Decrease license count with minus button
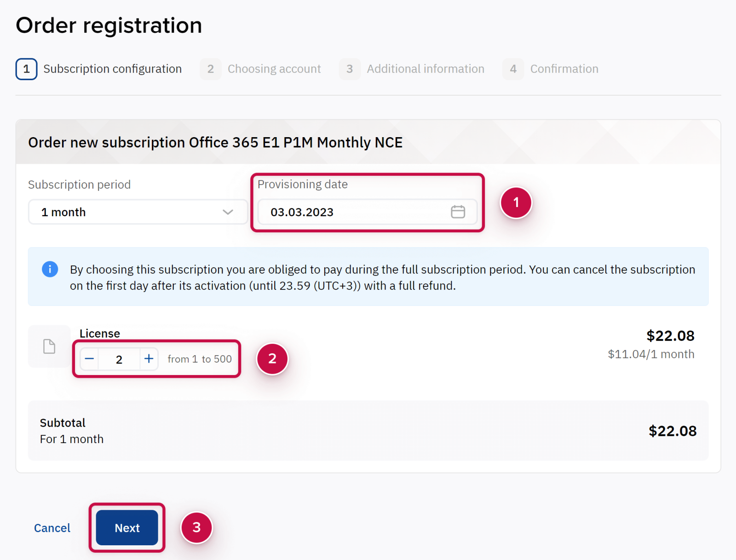 (90, 359)
